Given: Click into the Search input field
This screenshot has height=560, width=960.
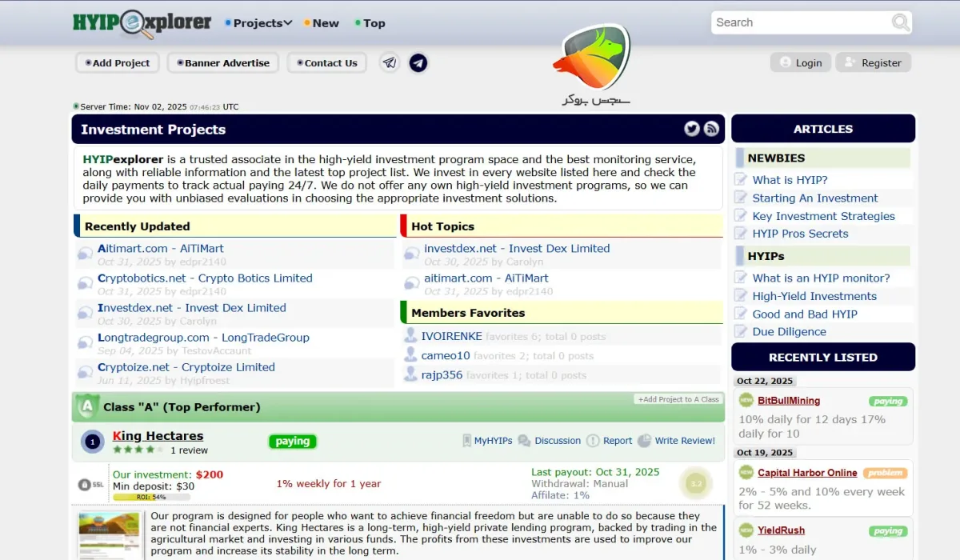Looking at the screenshot, I should [801, 22].
